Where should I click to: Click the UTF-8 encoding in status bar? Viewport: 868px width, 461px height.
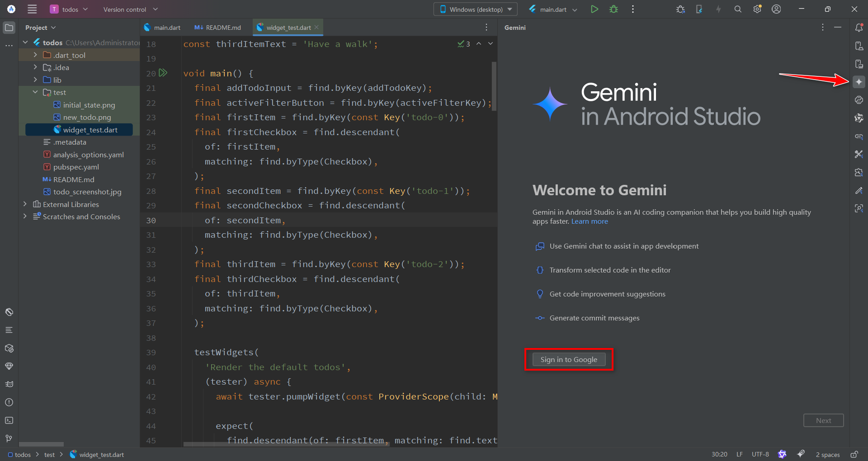click(760, 454)
